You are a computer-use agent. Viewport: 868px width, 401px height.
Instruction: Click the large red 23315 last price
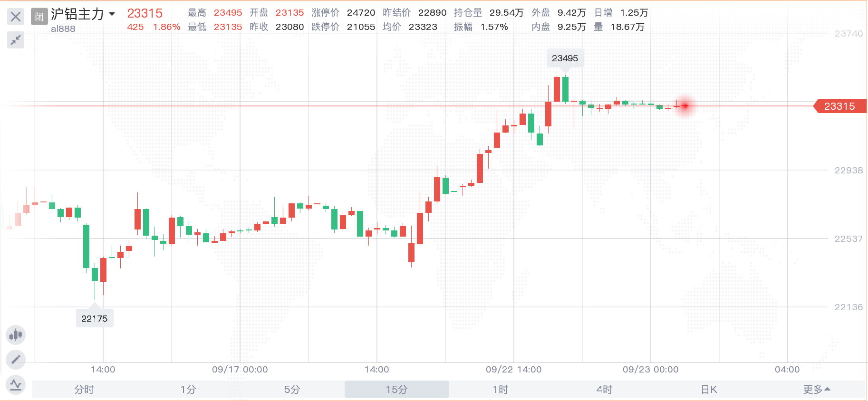coord(145,13)
